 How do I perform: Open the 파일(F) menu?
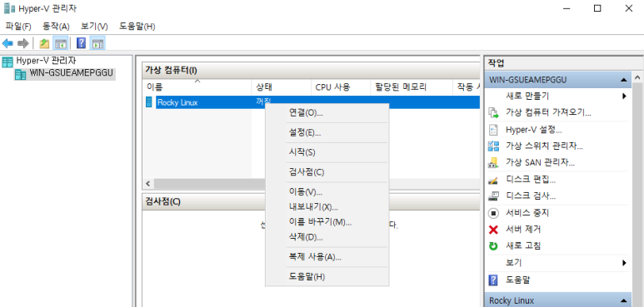pos(18,27)
